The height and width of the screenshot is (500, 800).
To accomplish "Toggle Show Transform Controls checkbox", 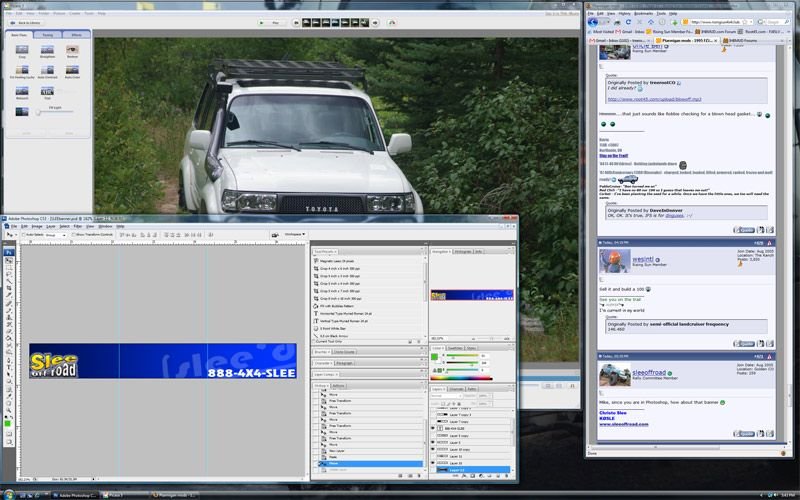I will (73, 235).
